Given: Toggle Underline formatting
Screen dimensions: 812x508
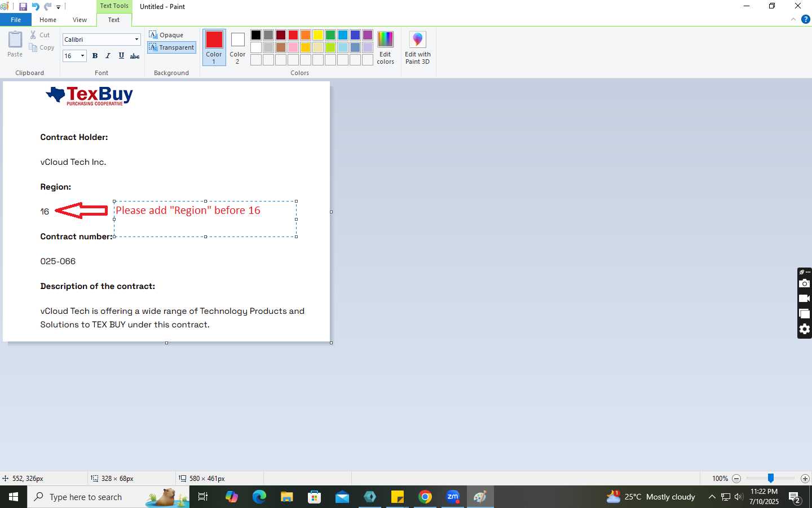Looking at the screenshot, I should [121, 56].
